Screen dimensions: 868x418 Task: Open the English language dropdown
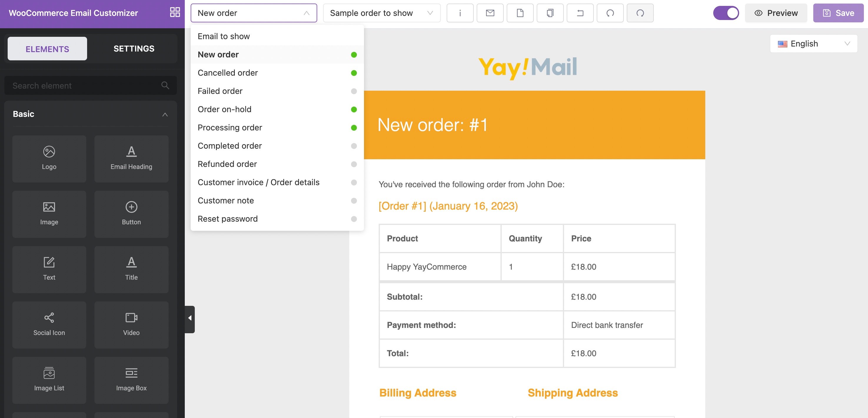coord(813,44)
